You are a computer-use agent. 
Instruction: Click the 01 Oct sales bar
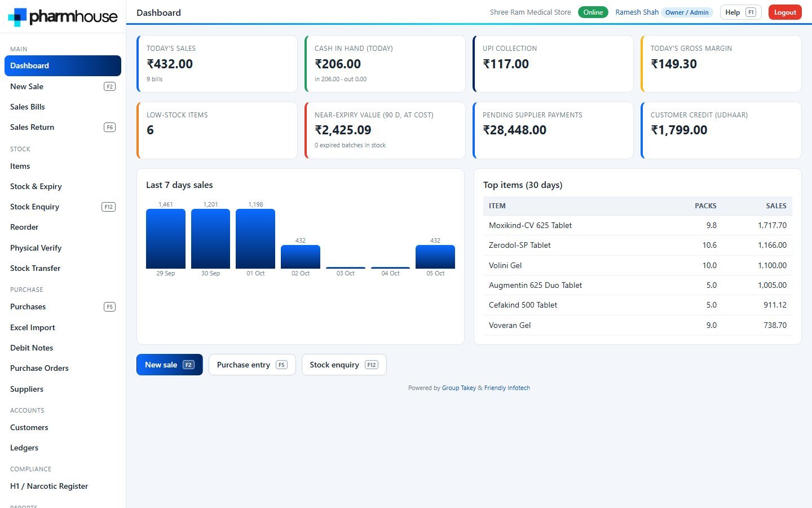255,239
